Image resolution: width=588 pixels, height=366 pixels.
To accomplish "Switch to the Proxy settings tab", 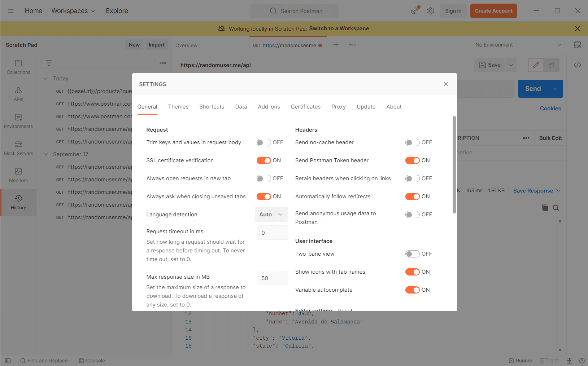I will pos(339,107).
